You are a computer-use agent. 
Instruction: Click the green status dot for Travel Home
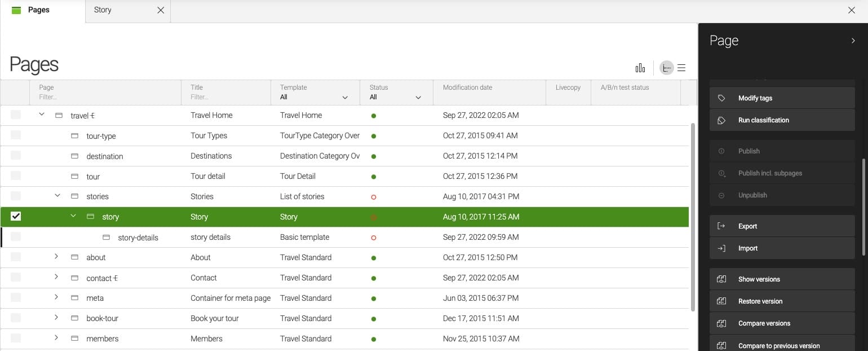click(373, 115)
